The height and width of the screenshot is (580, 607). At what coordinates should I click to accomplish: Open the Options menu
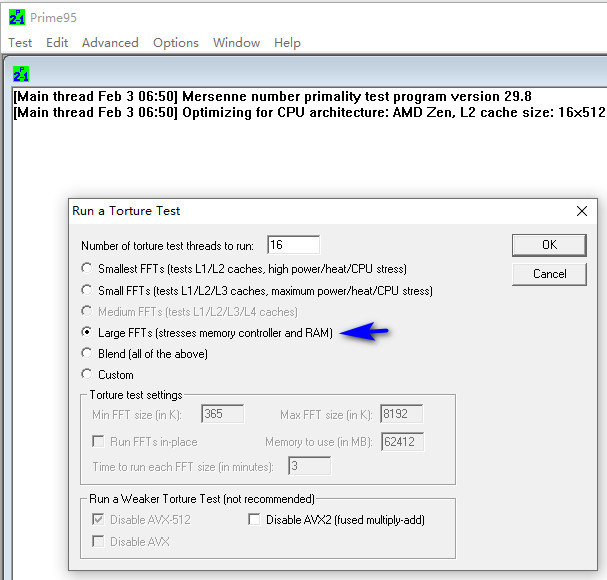[176, 43]
